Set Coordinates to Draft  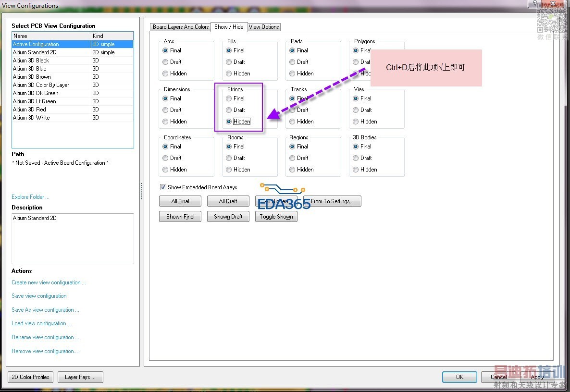coord(165,158)
